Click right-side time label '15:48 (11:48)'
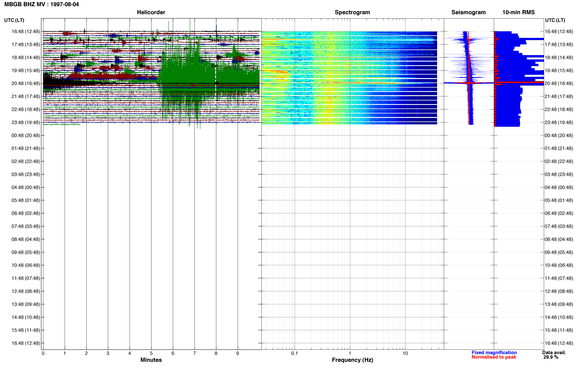Screen dimensions: 588x368 559,330
